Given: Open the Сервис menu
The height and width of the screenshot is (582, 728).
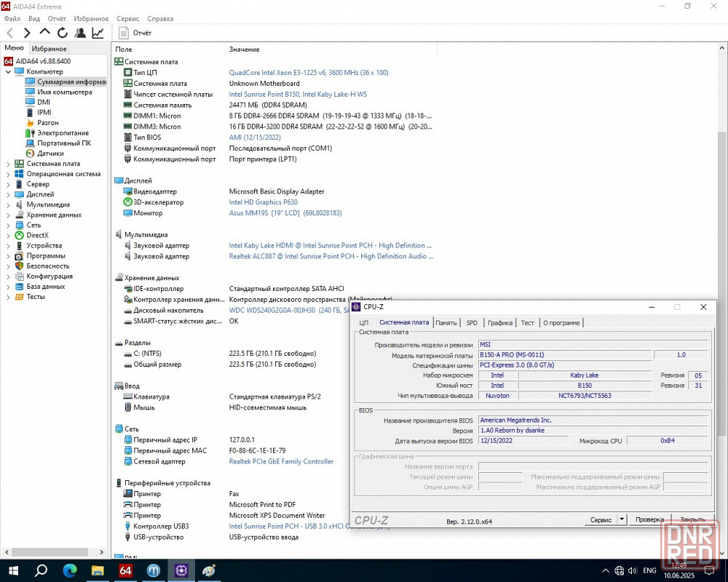Looking at the screenshot, I should coord(127,19).
